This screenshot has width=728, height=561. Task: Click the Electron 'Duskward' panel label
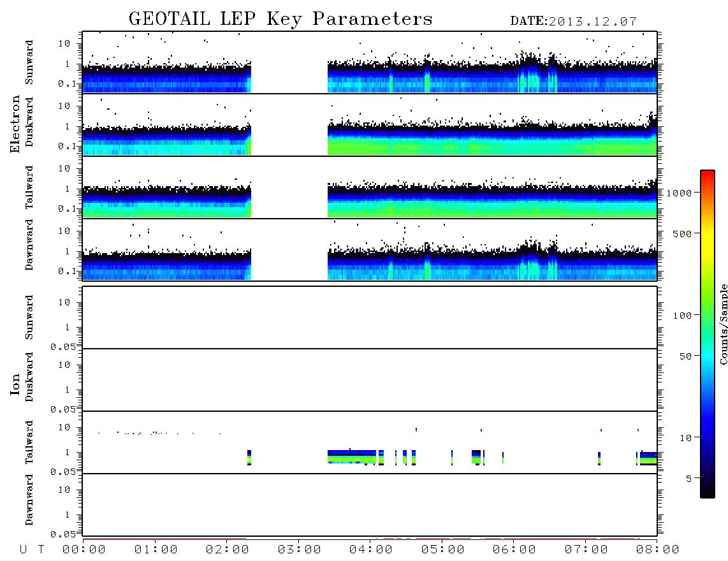[x=29, y=122]
